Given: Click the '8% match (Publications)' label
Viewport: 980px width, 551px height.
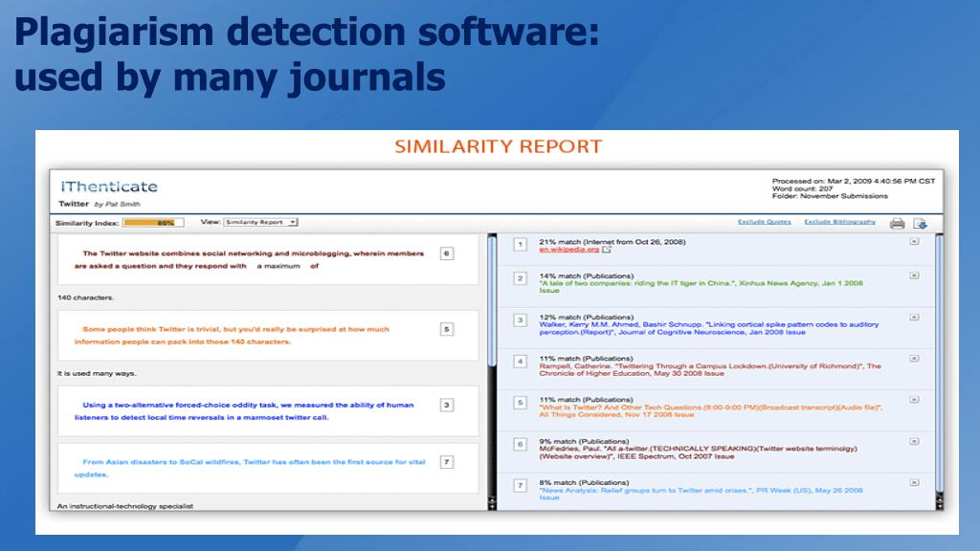Looking at the screenshot, I should tap(584, 482).
